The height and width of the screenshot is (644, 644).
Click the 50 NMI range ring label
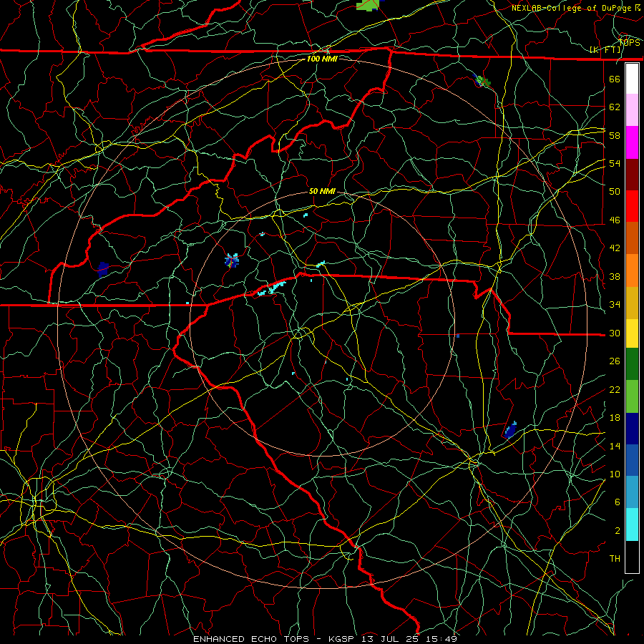point(322,191)
